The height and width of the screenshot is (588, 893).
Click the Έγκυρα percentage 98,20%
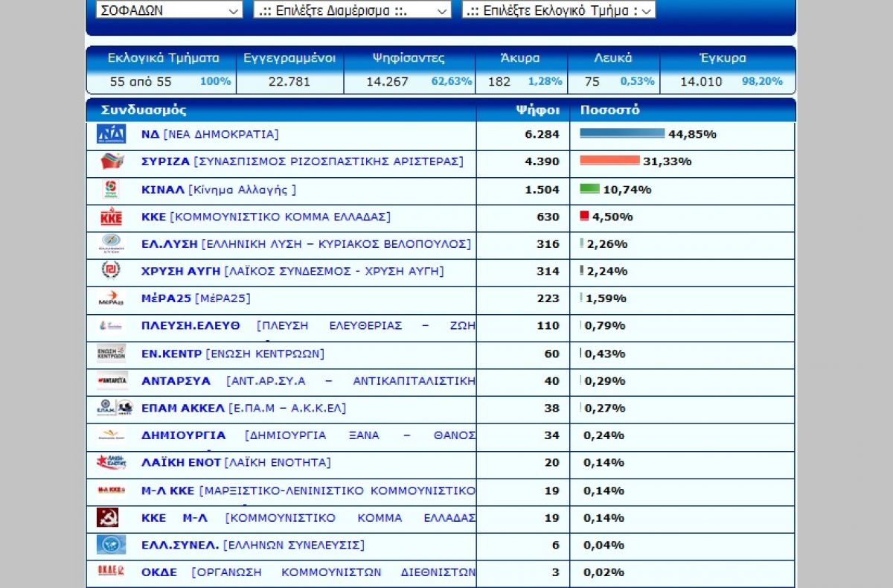click(x=763, y=81)
